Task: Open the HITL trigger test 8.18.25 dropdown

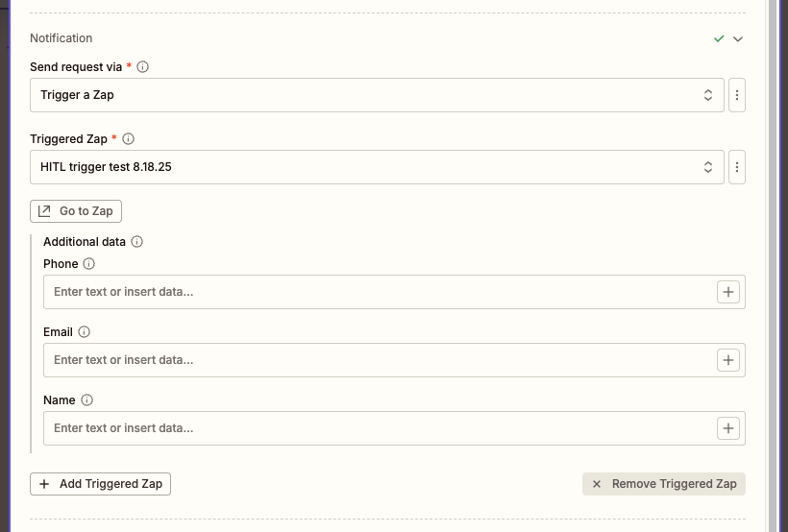Action: click(377, 167)
